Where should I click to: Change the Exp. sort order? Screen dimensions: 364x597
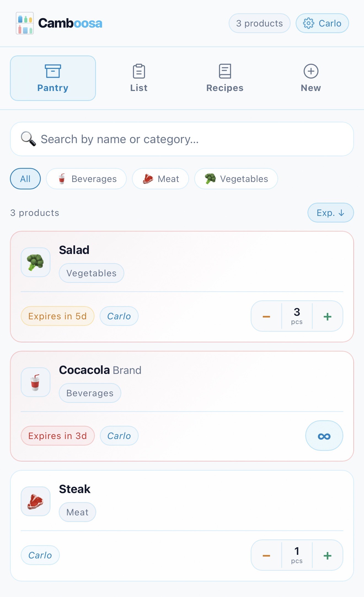tap(330, 213)
